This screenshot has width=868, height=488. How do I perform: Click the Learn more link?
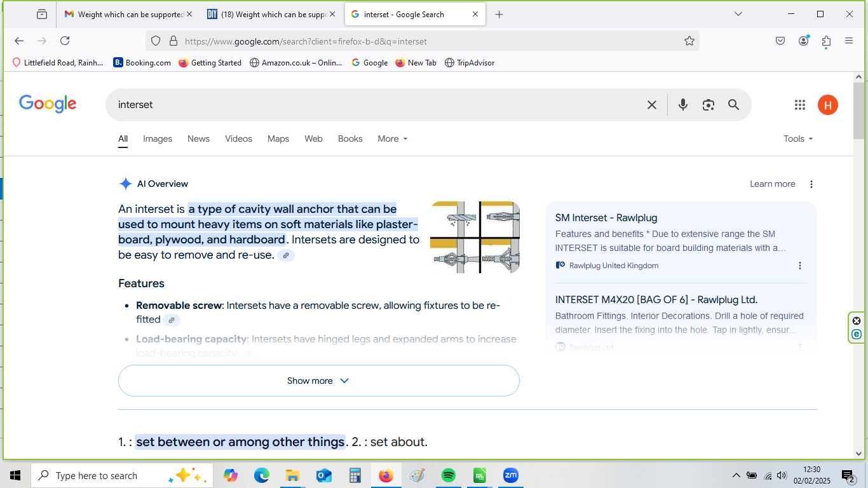[772, 184]
